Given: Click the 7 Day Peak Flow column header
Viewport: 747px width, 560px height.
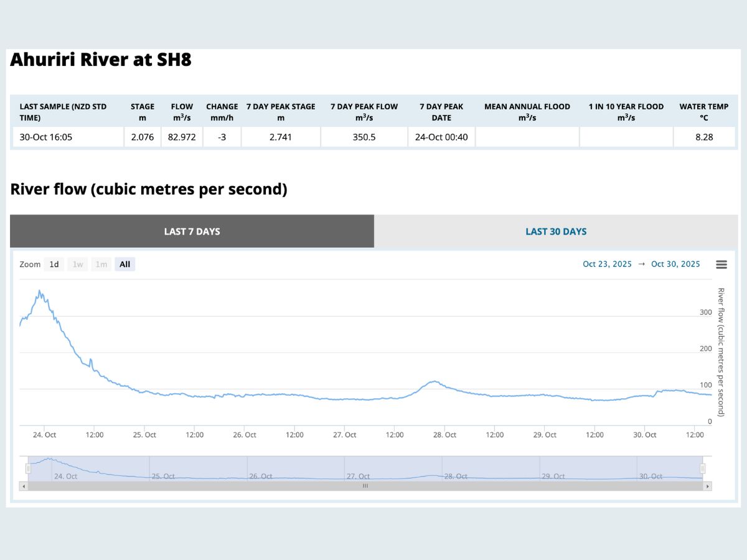Looking at the screenshot, I should click(364, 112).
